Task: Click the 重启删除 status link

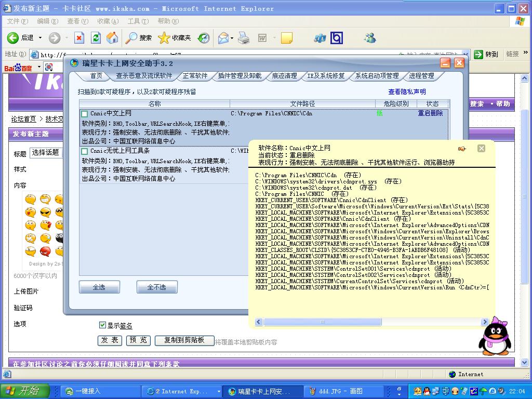Action: pos(430,113)
